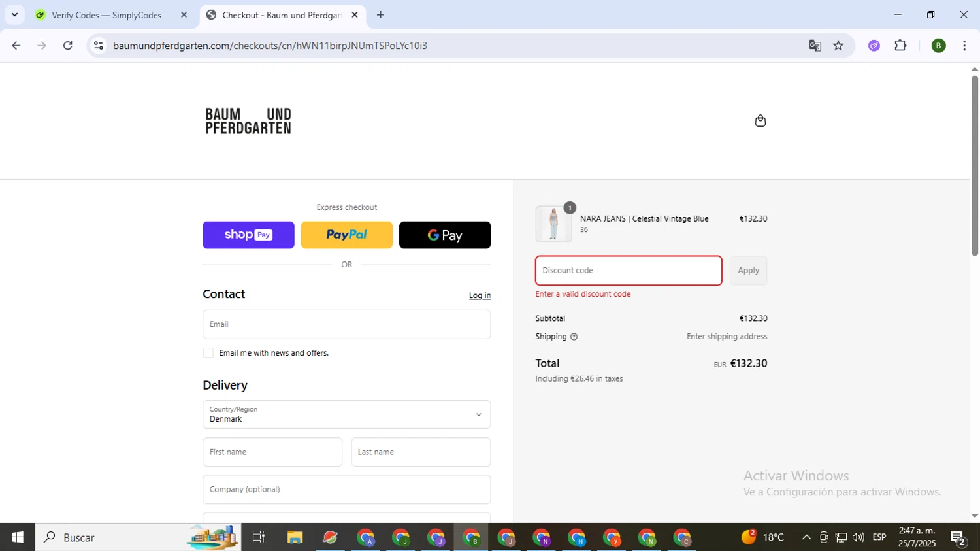Click into the Company (optional) field
The height and width of the screenshot is (551, 980).
click(346, 490)
